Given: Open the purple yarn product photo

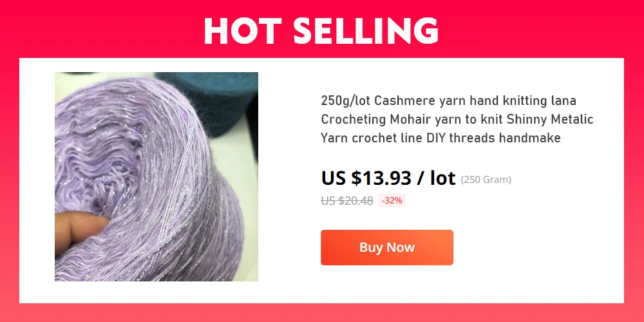Looking at the screenshot, I should (x=156, y=176).
